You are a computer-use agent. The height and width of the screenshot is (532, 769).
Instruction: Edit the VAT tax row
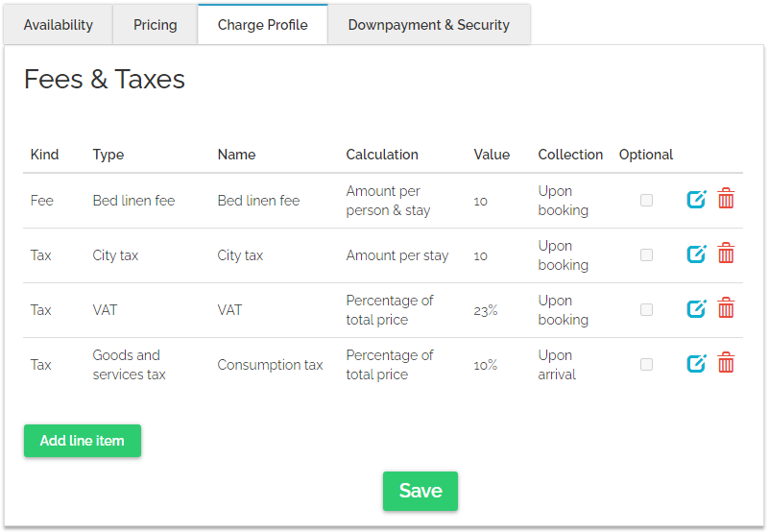696,309
